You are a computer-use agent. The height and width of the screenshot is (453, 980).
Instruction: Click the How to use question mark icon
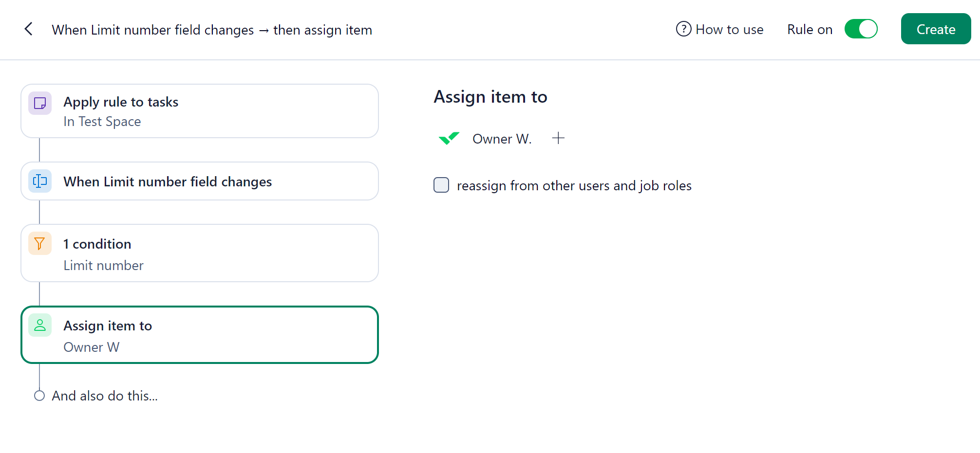click(683, 29)
